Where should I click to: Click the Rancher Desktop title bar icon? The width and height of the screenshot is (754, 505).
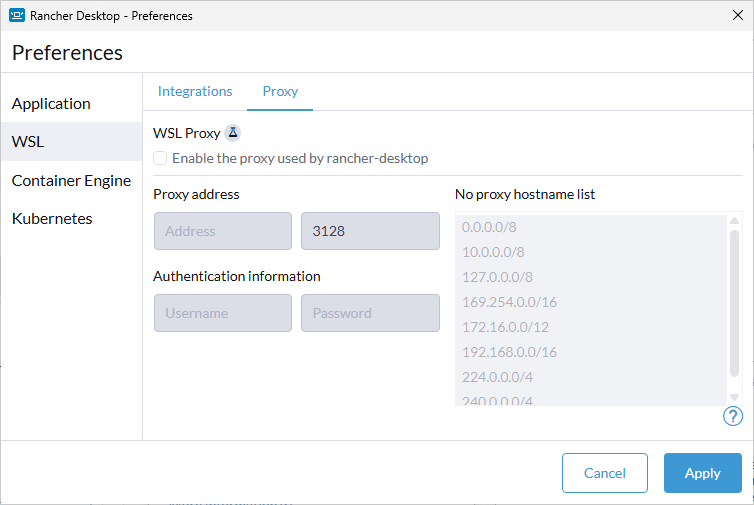click(17, 16)
